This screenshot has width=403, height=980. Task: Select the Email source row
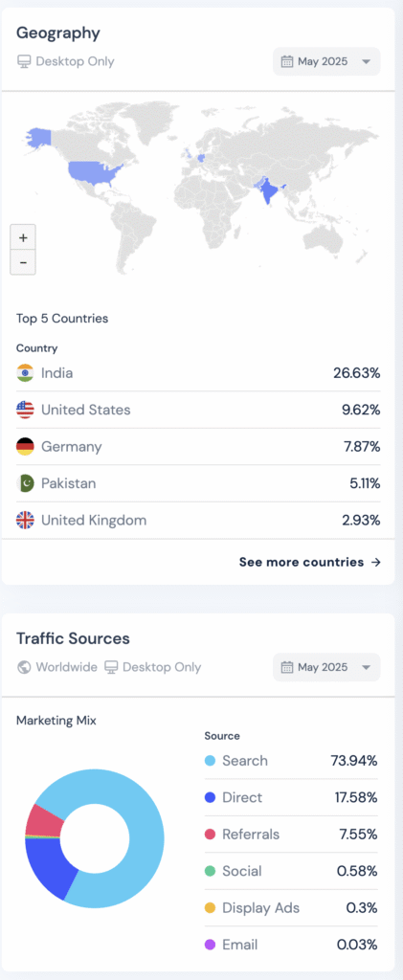coord(291,945)
